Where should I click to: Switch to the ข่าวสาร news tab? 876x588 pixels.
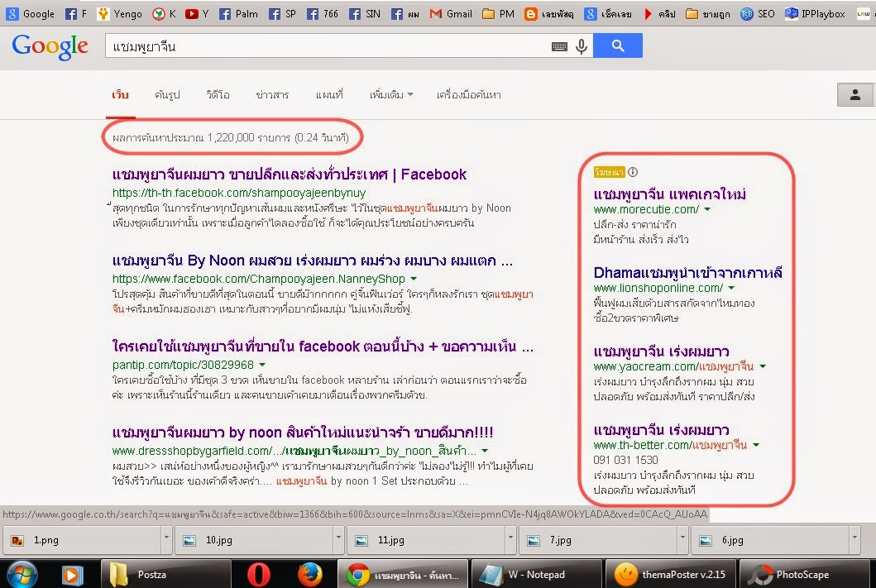[x=273, y=95]
